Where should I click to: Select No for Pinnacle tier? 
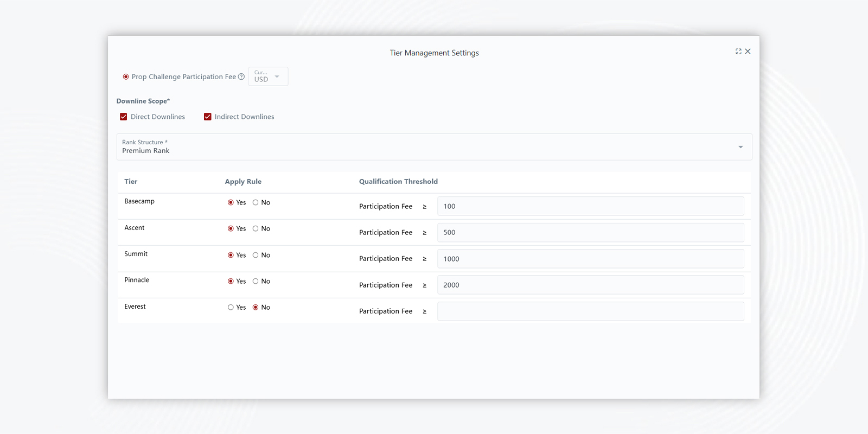(x=256, y=281)
